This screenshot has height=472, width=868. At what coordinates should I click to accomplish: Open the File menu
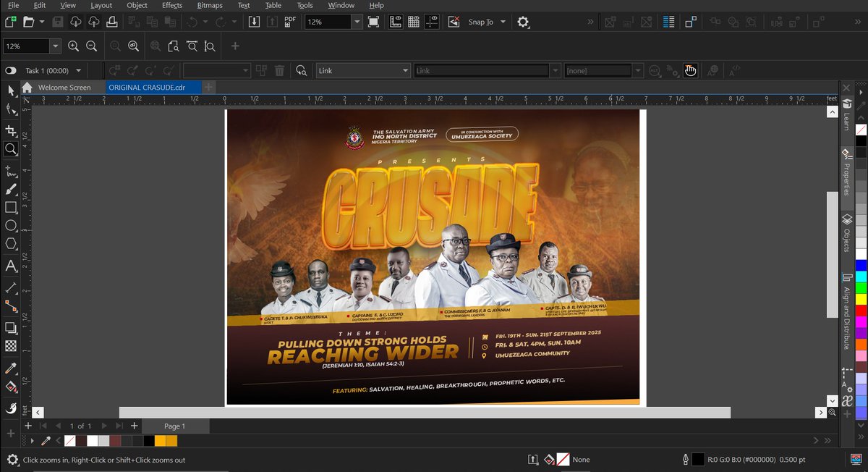coord(13,5)
